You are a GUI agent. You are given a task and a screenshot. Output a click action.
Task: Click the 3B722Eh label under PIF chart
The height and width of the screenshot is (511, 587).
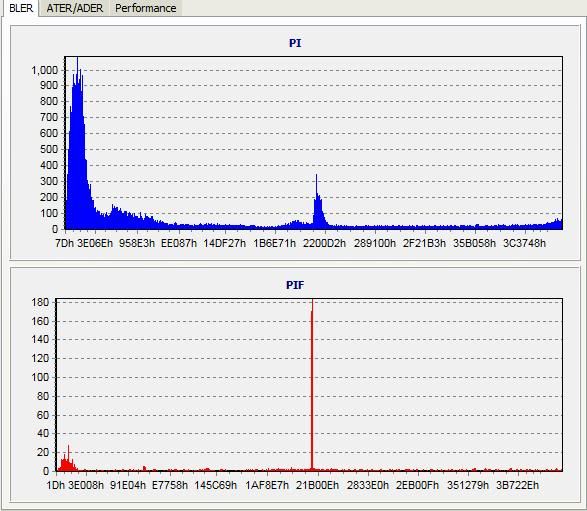coord(517,486)
